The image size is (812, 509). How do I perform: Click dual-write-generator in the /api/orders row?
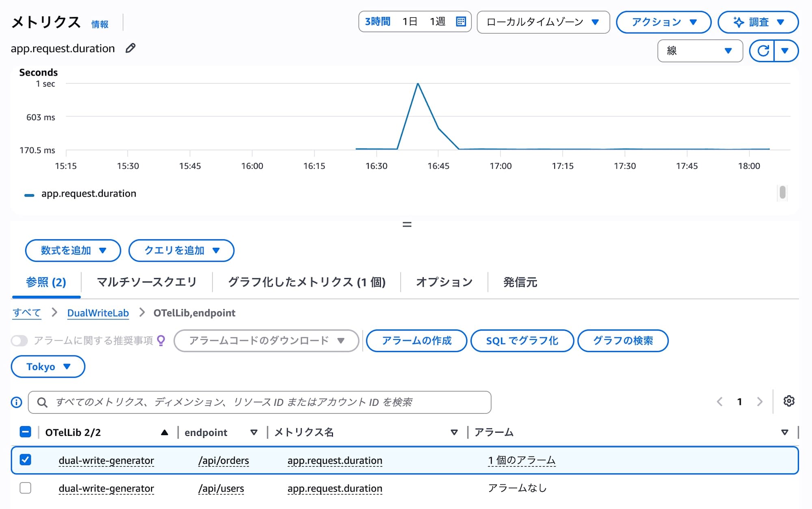106,460
